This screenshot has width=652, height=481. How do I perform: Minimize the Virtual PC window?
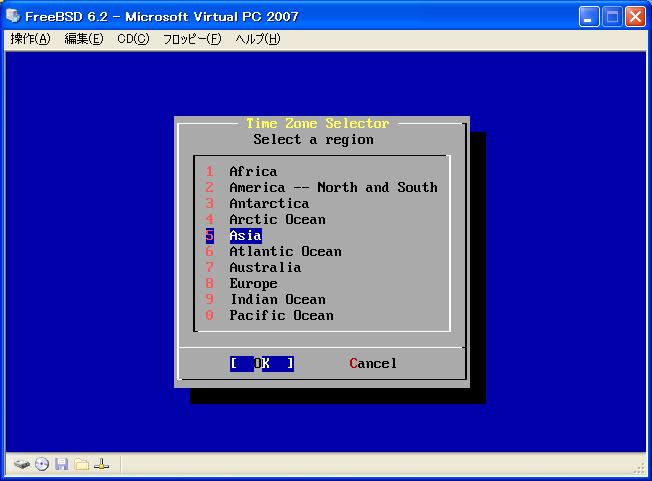click(588, 17)
